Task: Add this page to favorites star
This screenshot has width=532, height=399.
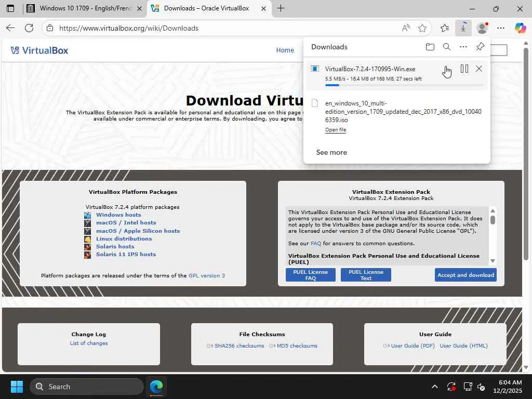Action: point(422,28)
